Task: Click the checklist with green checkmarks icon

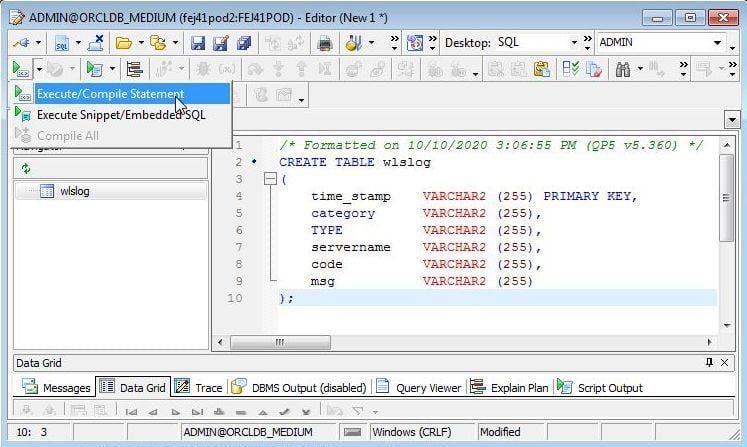Action: [570, 70]
